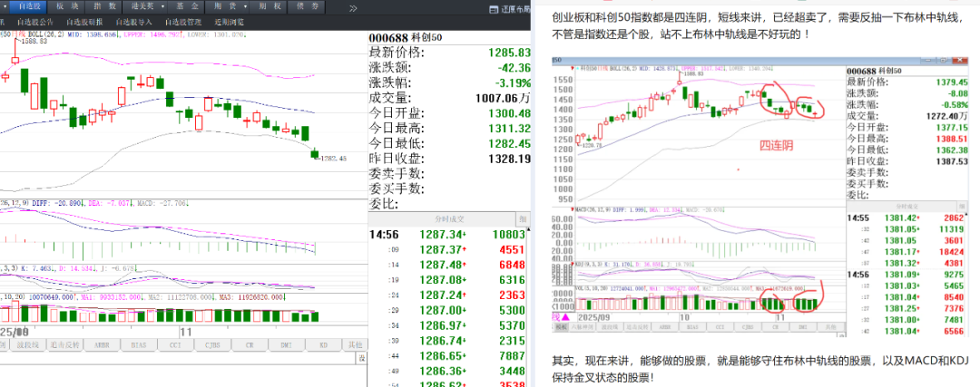Click tick trade volume 4551
This screenshot has height=387, width=980.
coord(512,250)
